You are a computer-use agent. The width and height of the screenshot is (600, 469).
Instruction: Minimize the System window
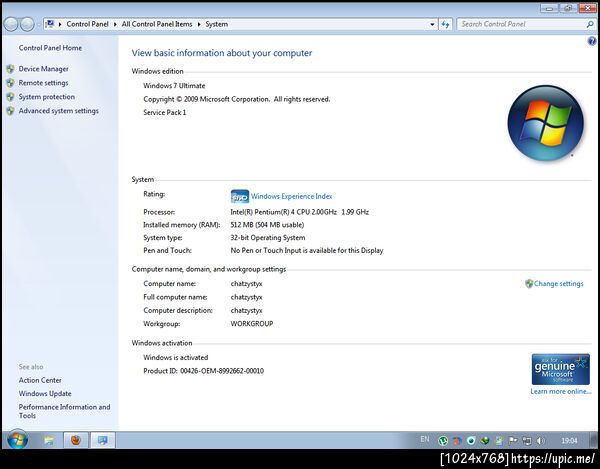coord(549,8)
